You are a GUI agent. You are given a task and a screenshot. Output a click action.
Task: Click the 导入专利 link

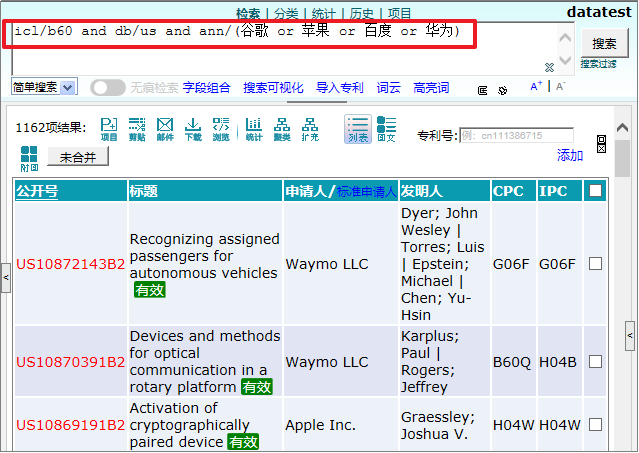coord(339,88)
